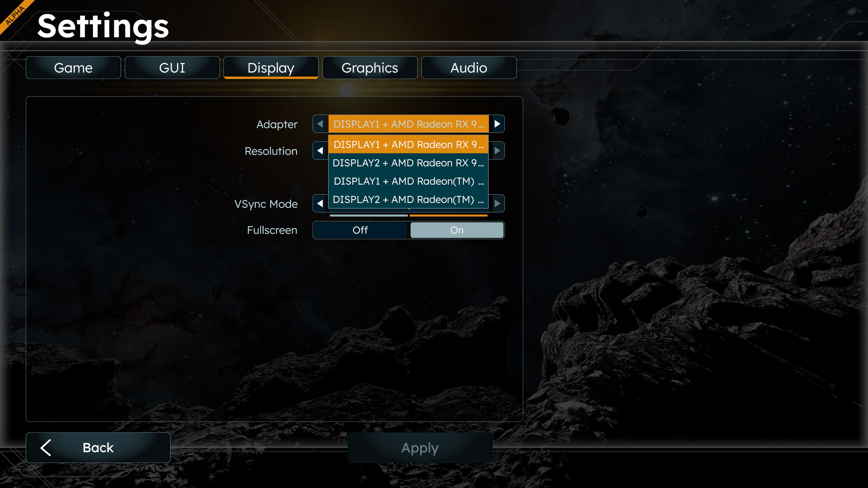Viewport: 868px width, 488px height.
Task: Go to the Game tab
Action: point(73,68)
